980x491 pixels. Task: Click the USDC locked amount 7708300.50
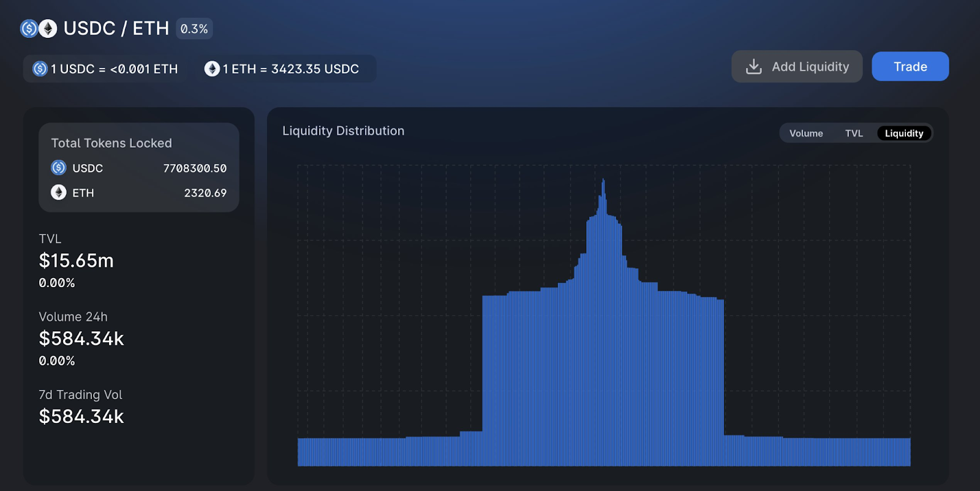pos(195,168)
